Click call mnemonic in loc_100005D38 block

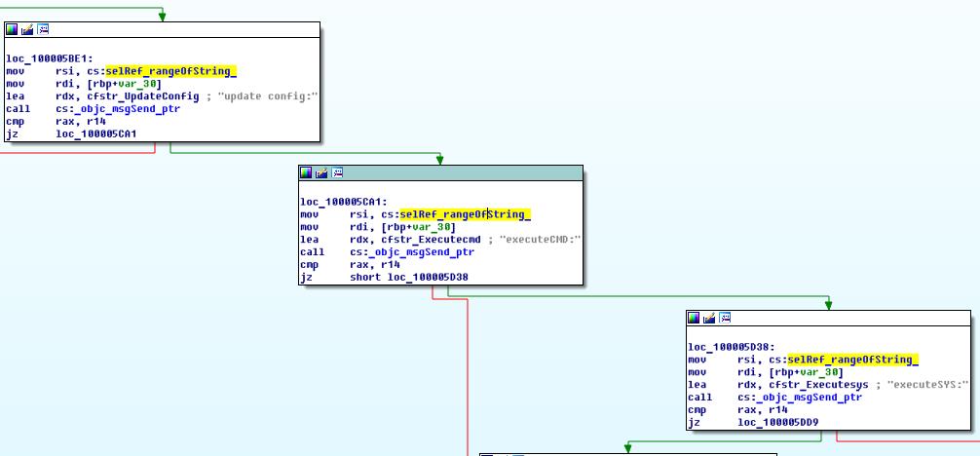tap(700, 398)
